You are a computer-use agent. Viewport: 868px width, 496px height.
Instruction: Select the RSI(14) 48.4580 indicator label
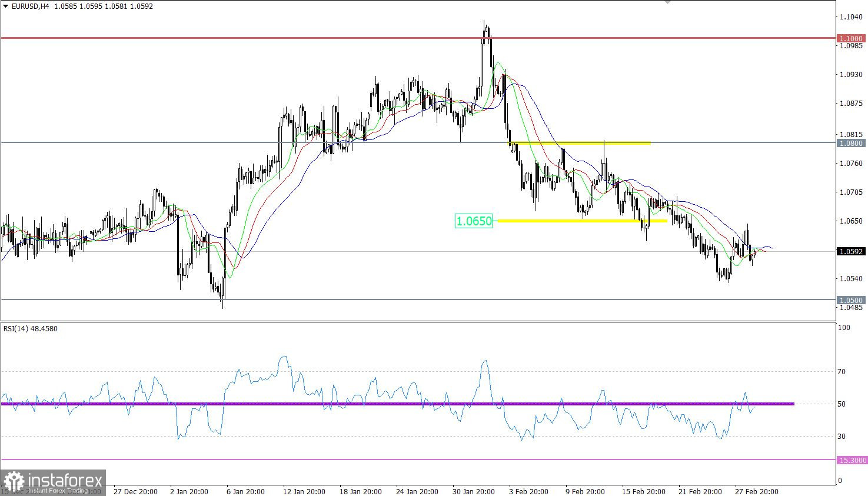(31, 328)
